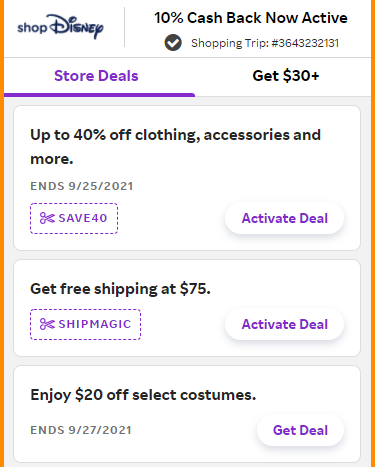Click the costumes deal card background

tap(187, 414)
